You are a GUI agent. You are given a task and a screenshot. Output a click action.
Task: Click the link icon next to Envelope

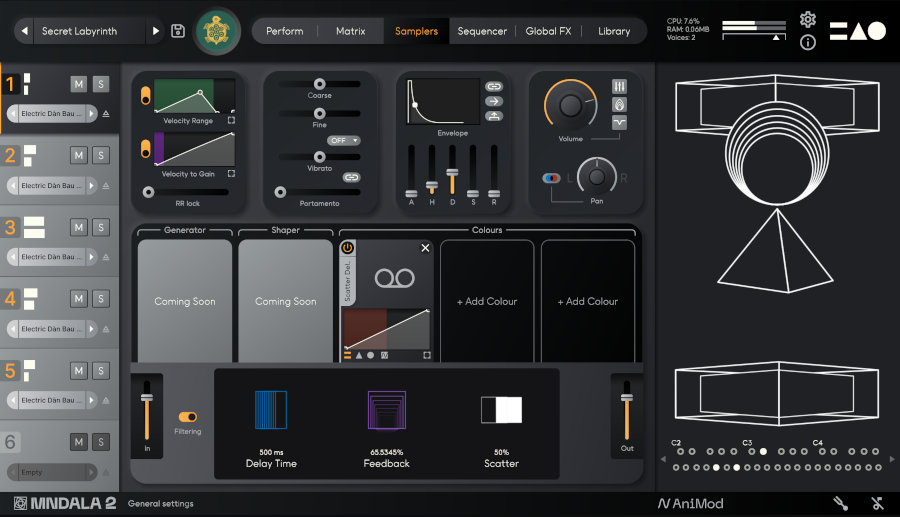pos(494,87)
